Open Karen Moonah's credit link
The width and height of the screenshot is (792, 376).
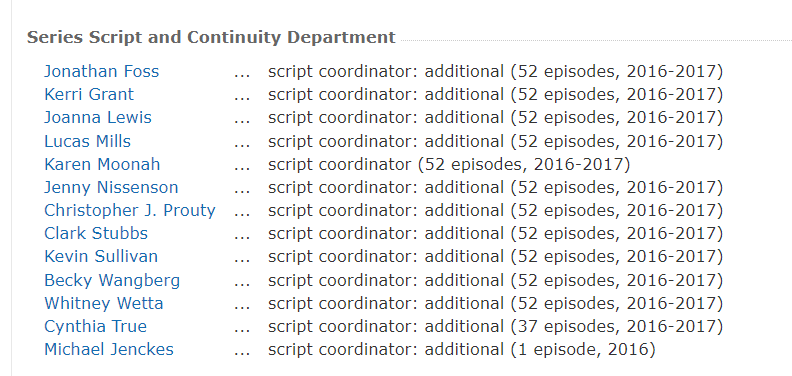click(102, 164)
